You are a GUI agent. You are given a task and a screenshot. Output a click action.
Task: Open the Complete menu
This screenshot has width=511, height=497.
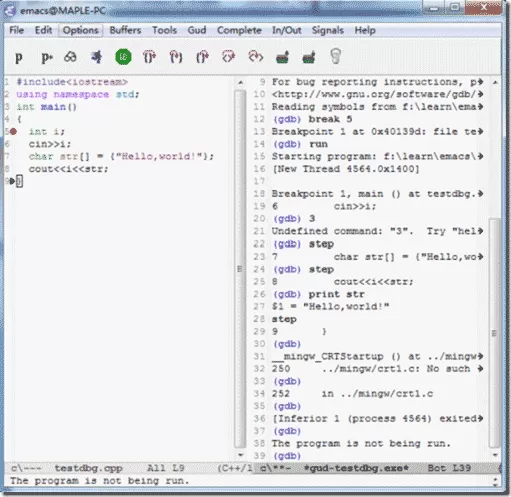click(x=239, y=30)
